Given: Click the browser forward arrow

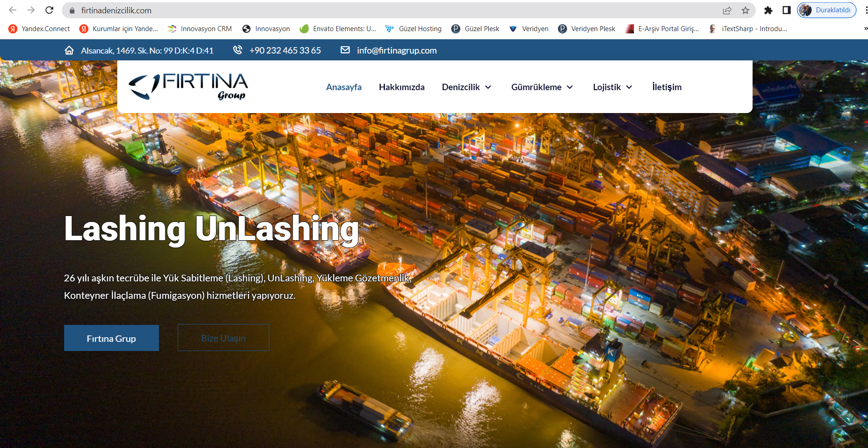Looking at the screenshot, I should pos(31,10).
